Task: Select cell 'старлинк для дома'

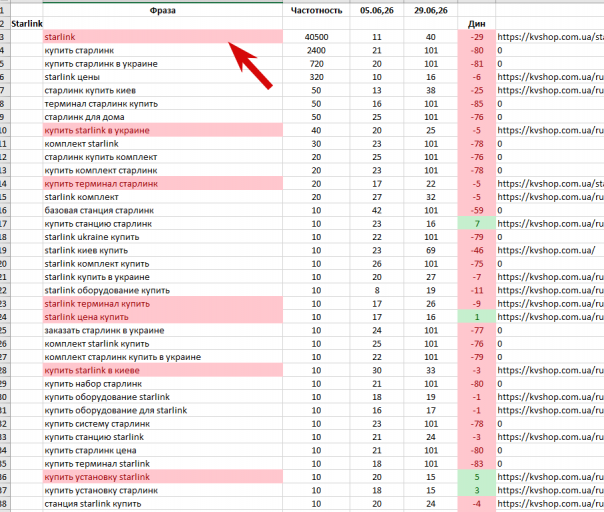Action: click(x=163, y=117)
